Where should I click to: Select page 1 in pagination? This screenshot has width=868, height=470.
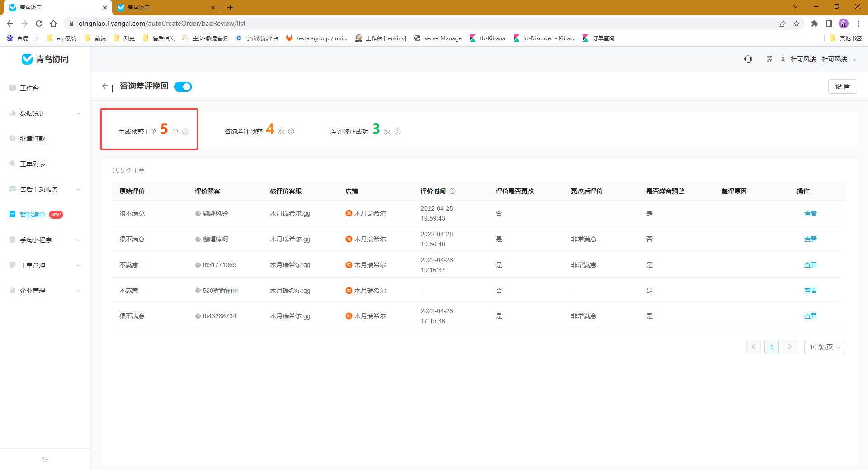[772, 347]
